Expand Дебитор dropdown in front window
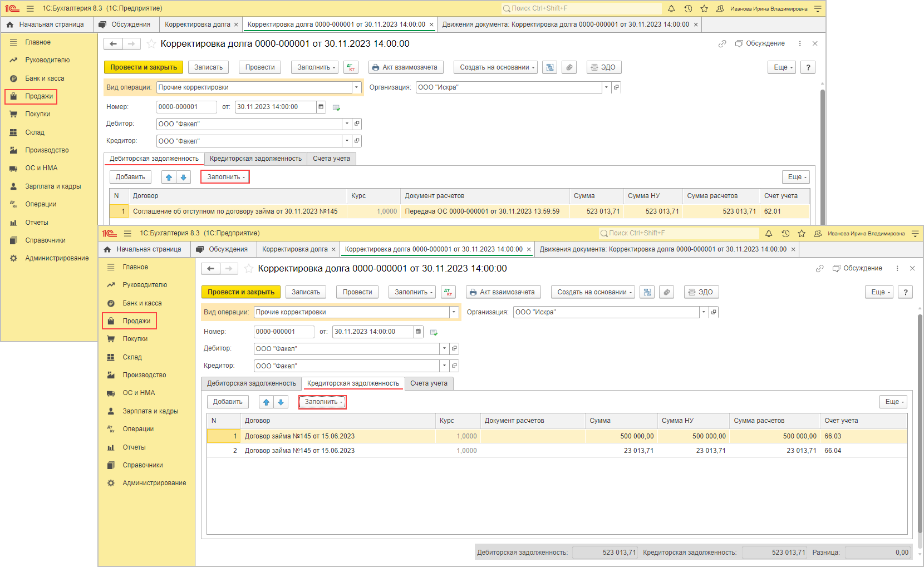This screenshot has width=924, height=567. (x=444, y=349)
